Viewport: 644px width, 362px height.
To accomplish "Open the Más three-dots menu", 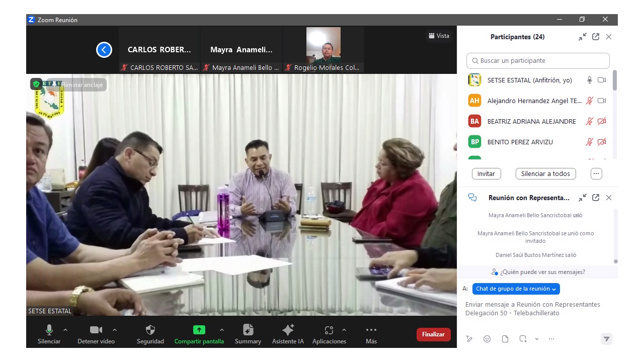I will [371, 330].
